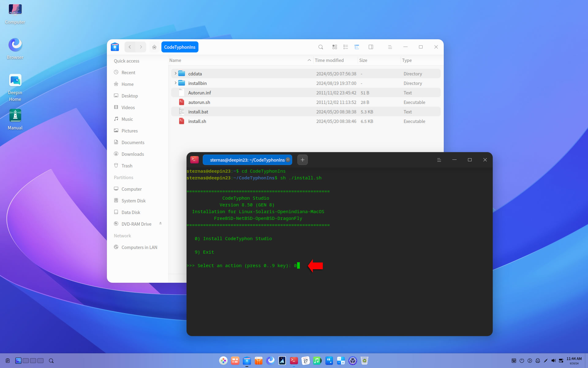Close the terminal tab
This screenshot has height=368, width=588.
click(288, 160)
